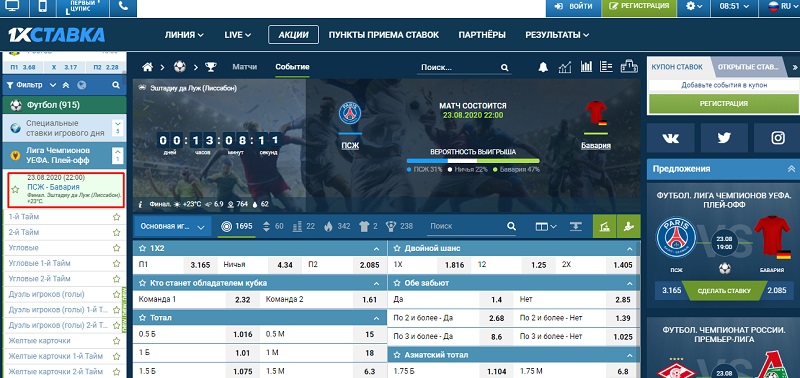Switch to Матчи tab
The width and height of the screenshot is (800, 378).
pyautogui.click(x=245, y=67)
